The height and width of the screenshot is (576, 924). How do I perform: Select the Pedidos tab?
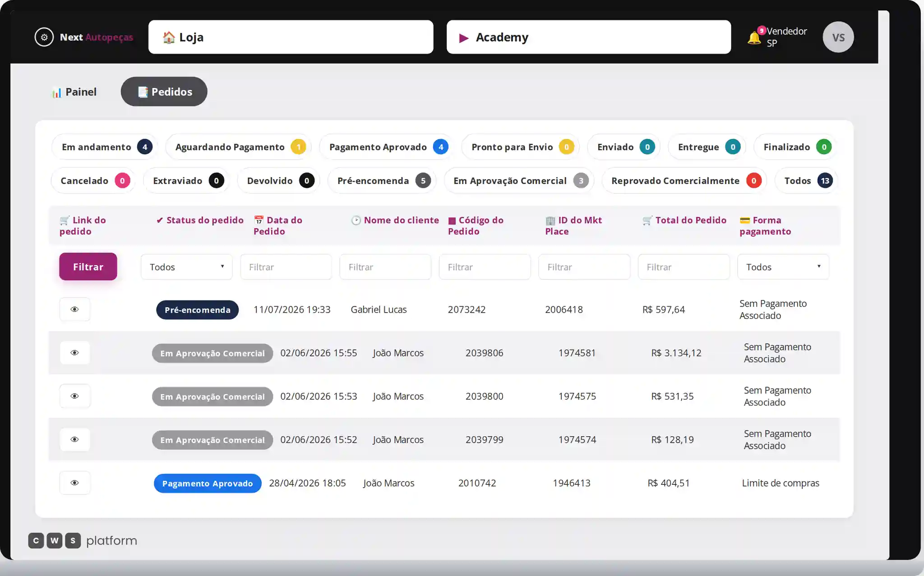[x=164, y=92]
